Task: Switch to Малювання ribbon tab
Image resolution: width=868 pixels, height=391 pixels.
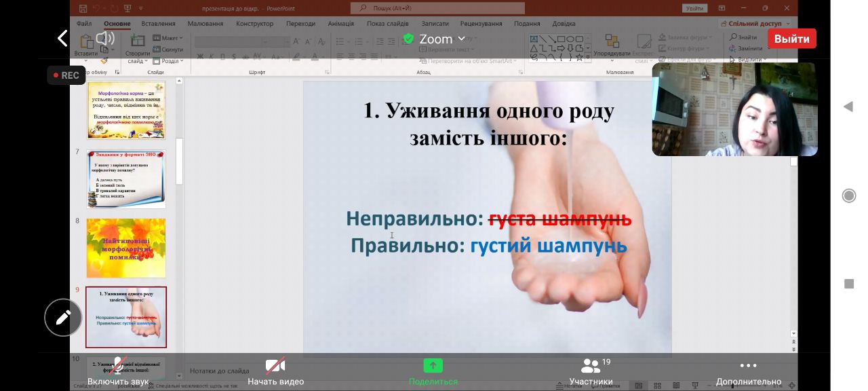Action: (x=205, y=24)
